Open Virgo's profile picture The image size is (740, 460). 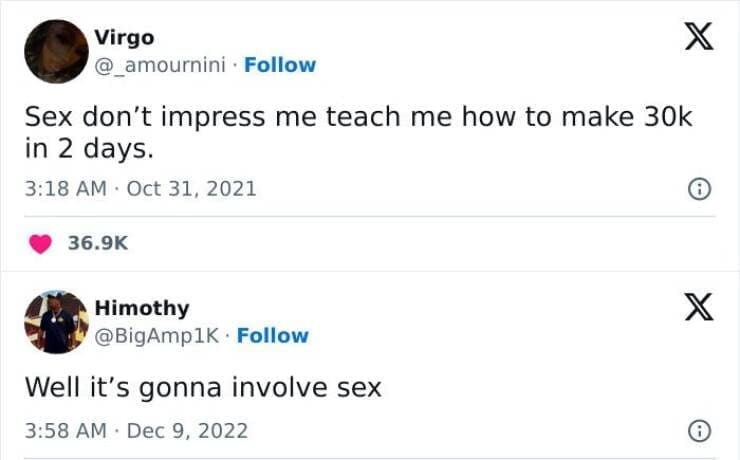(x=56, y=52)
